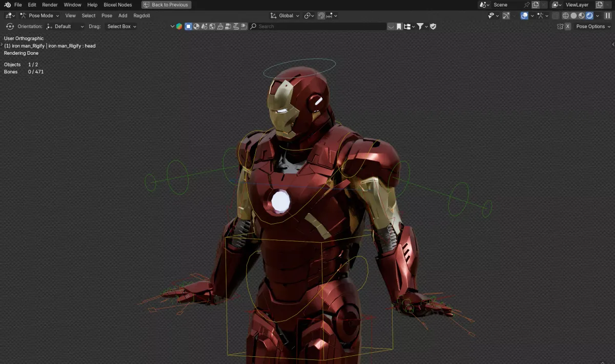Toggle X-ray square icon
The height and width of the screenshot is (364, 615).
555,16
